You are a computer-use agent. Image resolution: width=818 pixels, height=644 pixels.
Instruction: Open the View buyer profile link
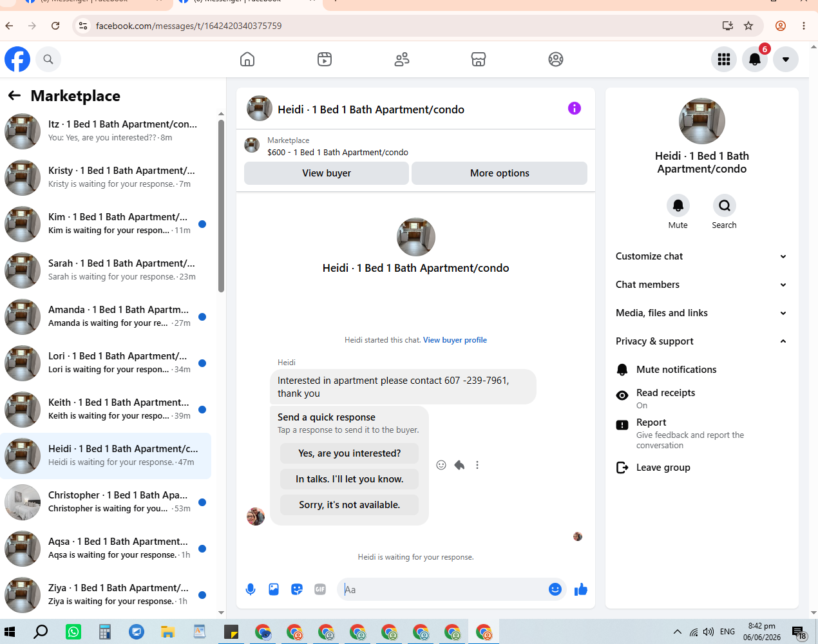tap(455, 340)
